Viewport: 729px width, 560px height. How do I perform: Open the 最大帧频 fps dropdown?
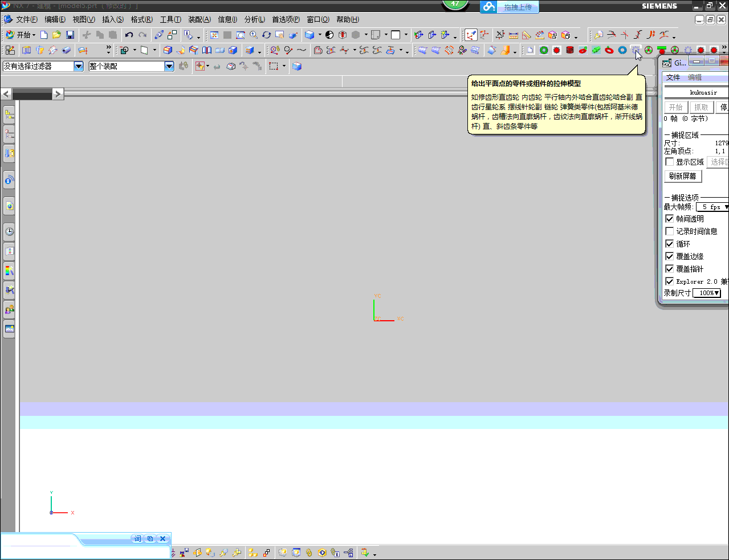tap(712, 207)
